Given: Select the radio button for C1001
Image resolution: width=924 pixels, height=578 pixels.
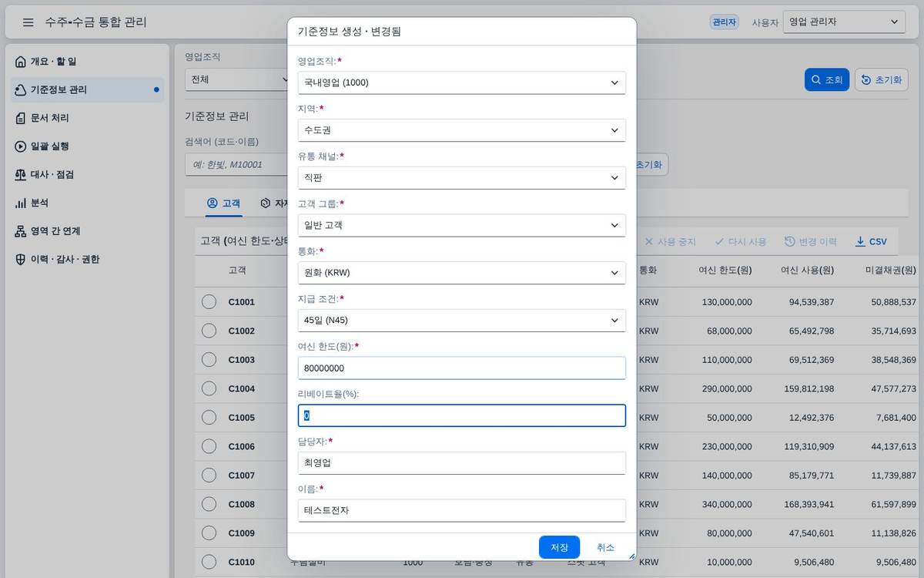Looking at the screenshot, I should pyautogui.click(x=209, y=302).
